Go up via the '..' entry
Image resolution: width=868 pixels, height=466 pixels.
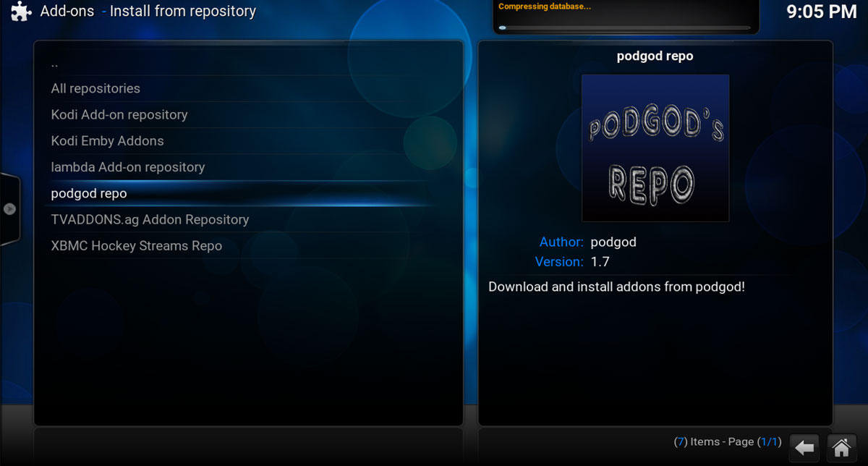pos(248,63)
